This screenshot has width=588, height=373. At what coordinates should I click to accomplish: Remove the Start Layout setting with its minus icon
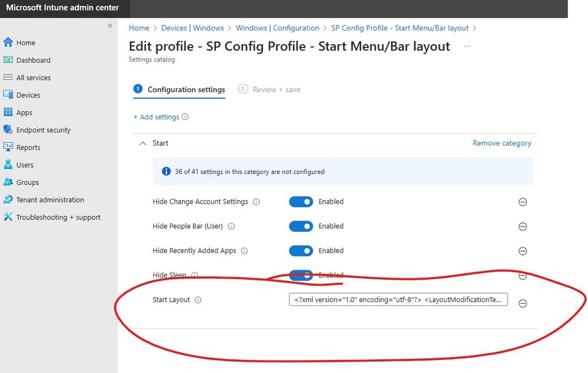pyautogui.click(x=522, y=303)
